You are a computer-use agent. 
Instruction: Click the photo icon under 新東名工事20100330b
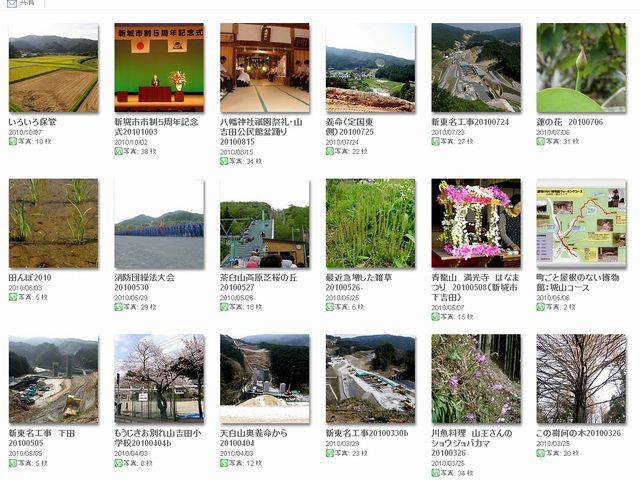pos(330,453)
